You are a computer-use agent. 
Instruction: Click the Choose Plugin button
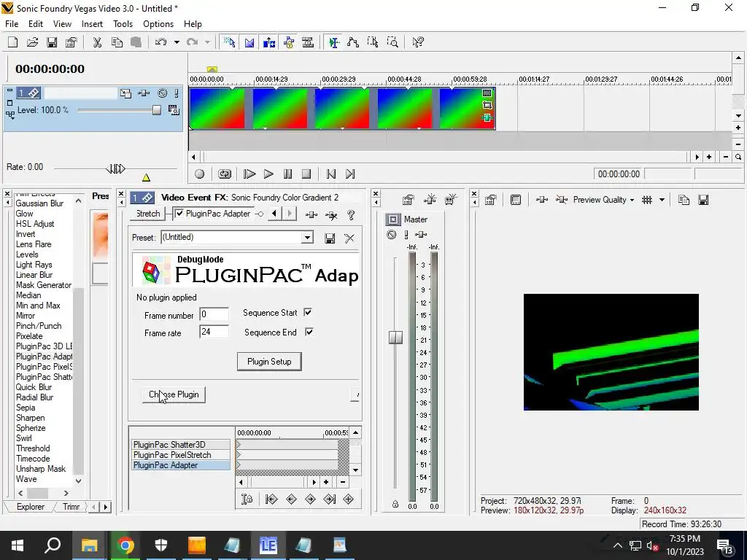pyautogui.click(x=174, y=394)
